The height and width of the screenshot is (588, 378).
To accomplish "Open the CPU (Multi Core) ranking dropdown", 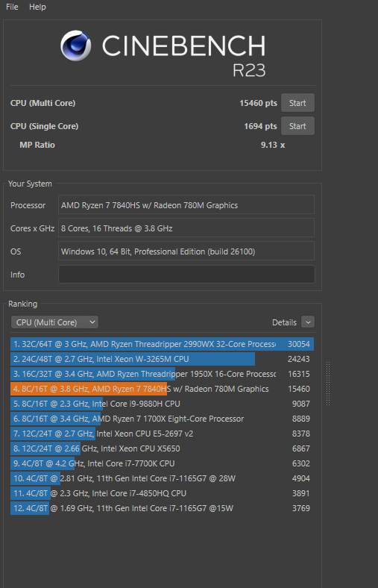I will (54, 322).
